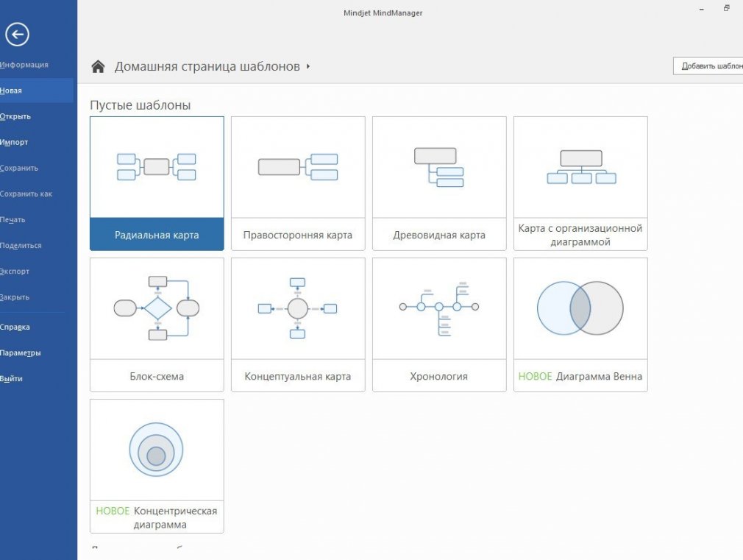Restore down the MindManager window

[x=726, y=8]
